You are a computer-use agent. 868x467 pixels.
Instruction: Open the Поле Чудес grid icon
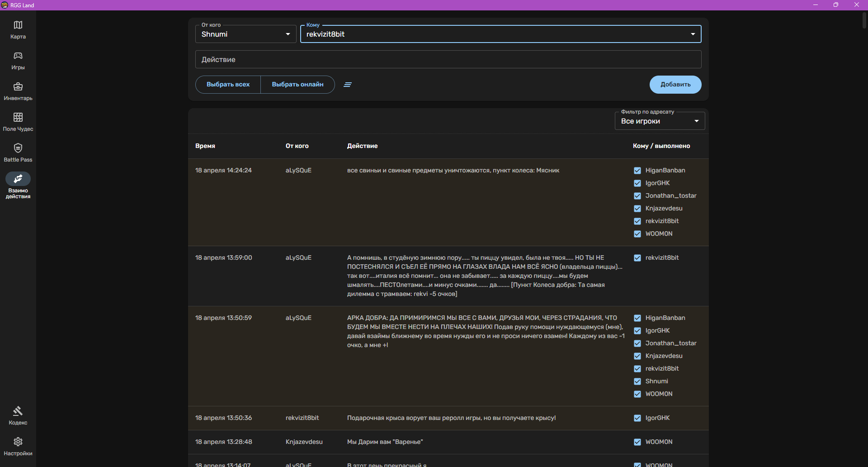18,118
